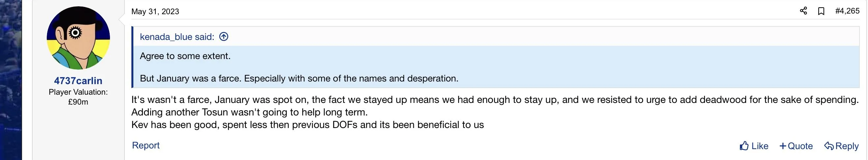
Task: Open the post number #4,265 permalink
Action: 847,11
